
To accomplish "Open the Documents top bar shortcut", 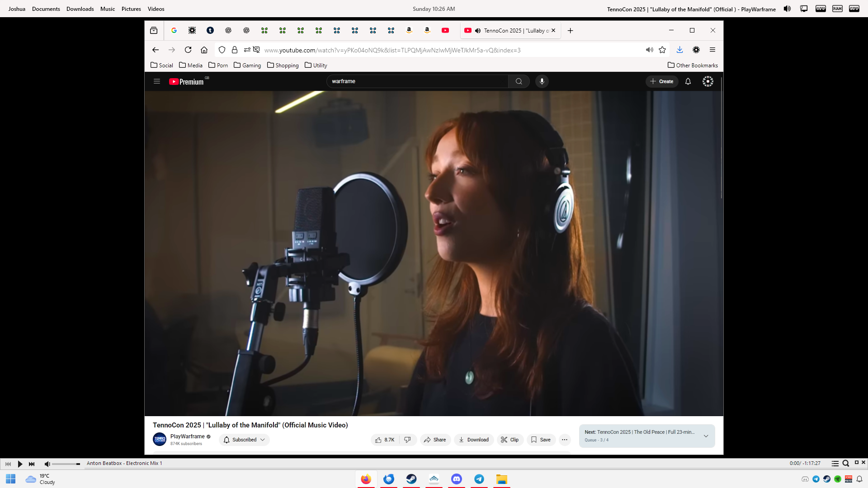I will point(46,9).
